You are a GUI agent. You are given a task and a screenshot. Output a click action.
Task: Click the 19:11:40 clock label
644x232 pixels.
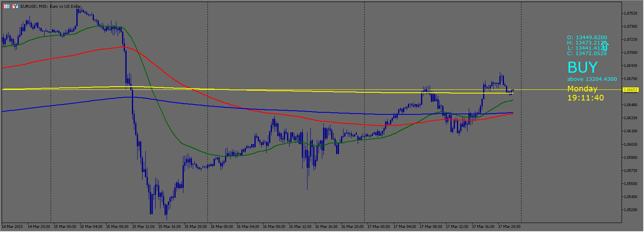point(585,98)
